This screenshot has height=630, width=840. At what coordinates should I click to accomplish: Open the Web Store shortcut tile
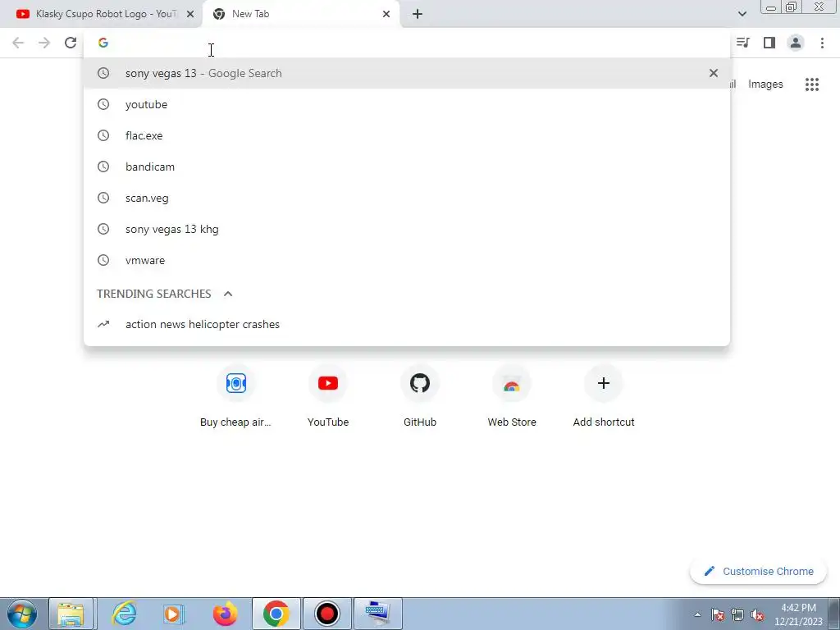(x=512, y=397)
